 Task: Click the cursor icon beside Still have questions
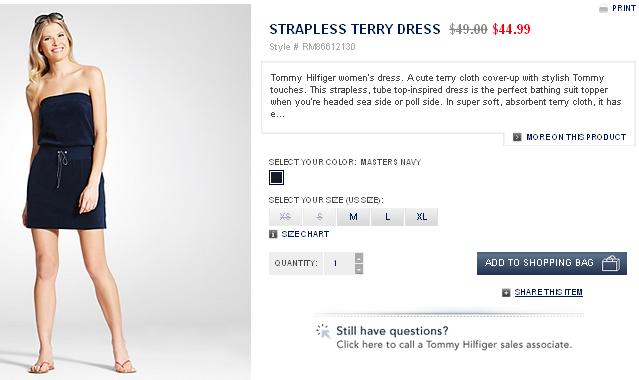pyautogui.click(x=323, y=331)
